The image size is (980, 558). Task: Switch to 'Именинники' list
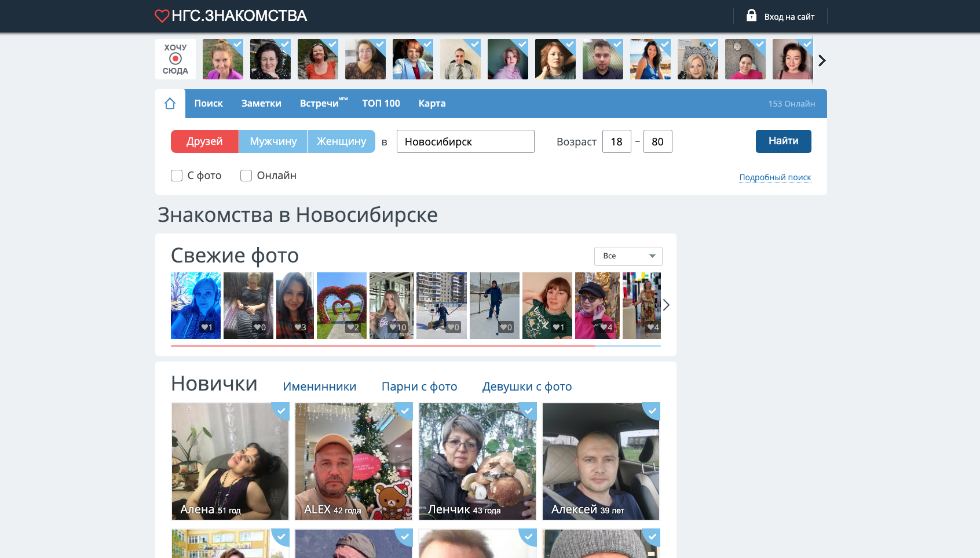320,386
